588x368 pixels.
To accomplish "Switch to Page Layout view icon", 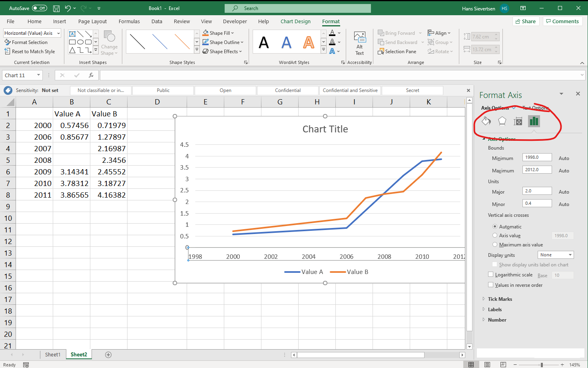I will coord(487,364).
